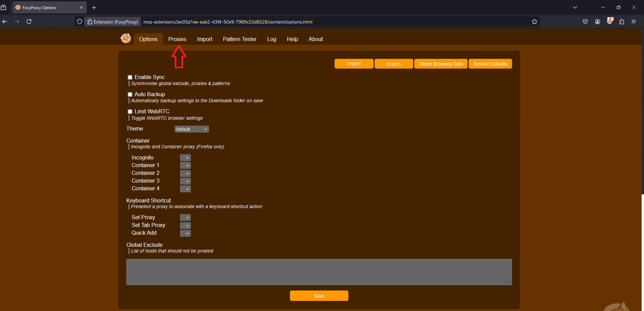The height and width of the screenshot is (311, 644).
Task: Click the FoxyProxy fox logo
Action: coord(126,38)
